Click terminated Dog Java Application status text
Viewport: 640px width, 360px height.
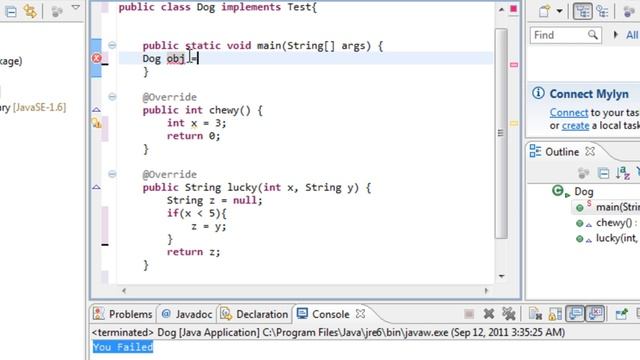pyautogui.click(x=328, y=333)
